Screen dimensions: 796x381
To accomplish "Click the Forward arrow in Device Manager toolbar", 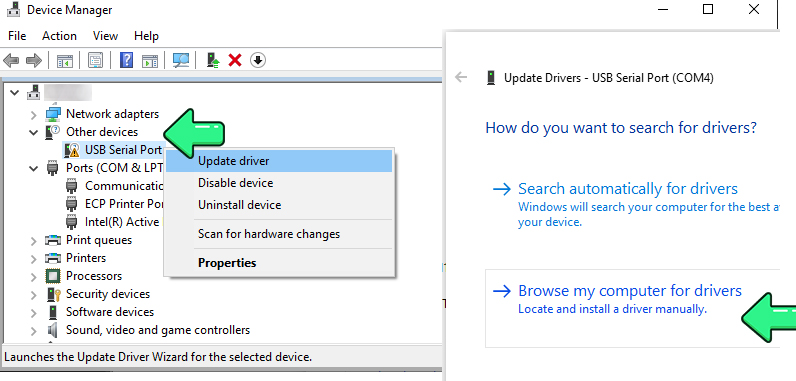I will click(x=34, y=61).
